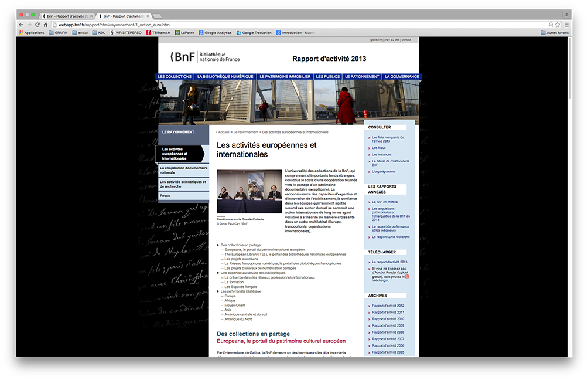Open Rapport d'activité 2012 archive
588x380 pixels.
388,306
